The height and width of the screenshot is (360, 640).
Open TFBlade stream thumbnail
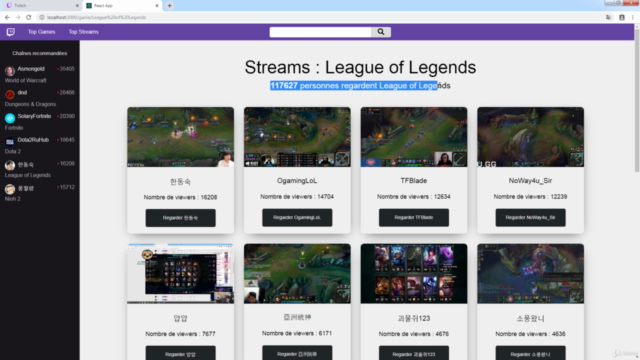pyautogui.click(x=414, y=137)
